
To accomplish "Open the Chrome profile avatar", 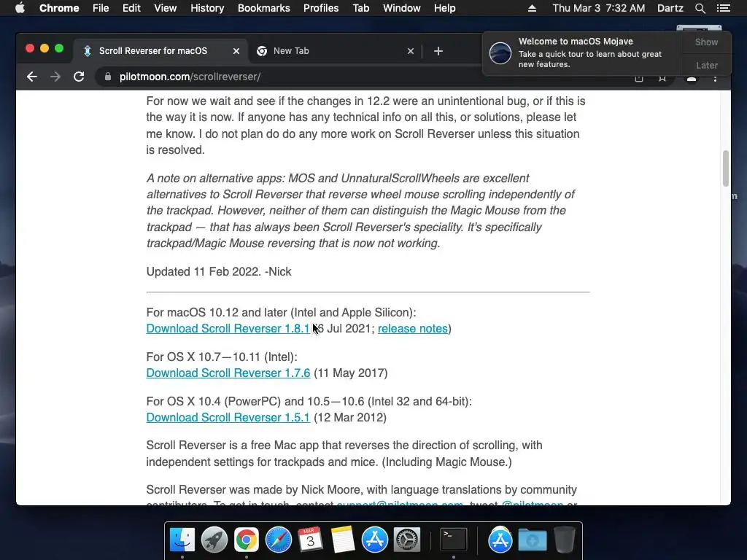I will (692, 79).
